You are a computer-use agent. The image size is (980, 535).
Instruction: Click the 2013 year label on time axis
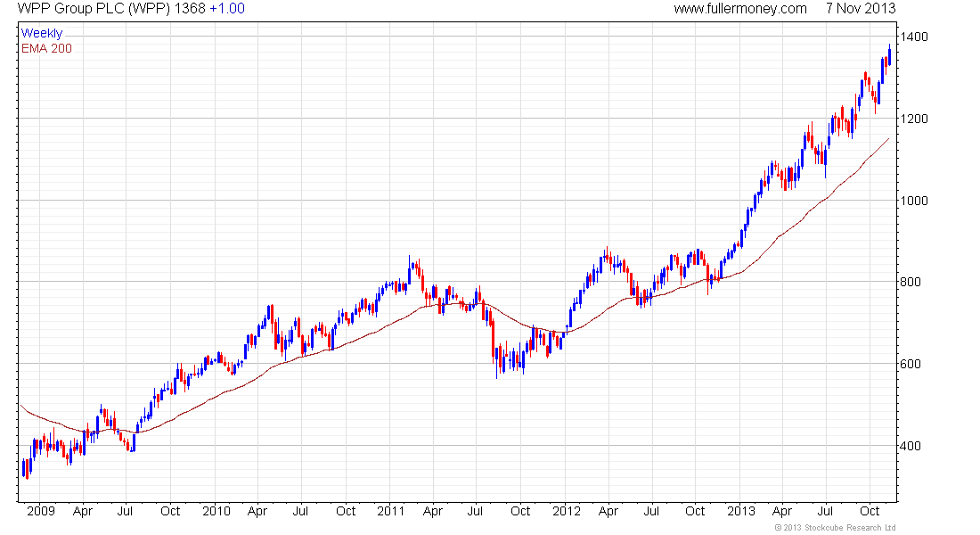pos(741,511)
